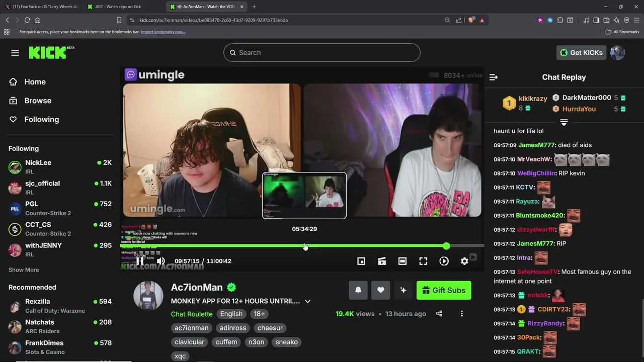Viewport: 644px width, 362px height.
Task: Open Ac7ionMan channel name link
Action: pyautogui.click(x=197, y=287)
